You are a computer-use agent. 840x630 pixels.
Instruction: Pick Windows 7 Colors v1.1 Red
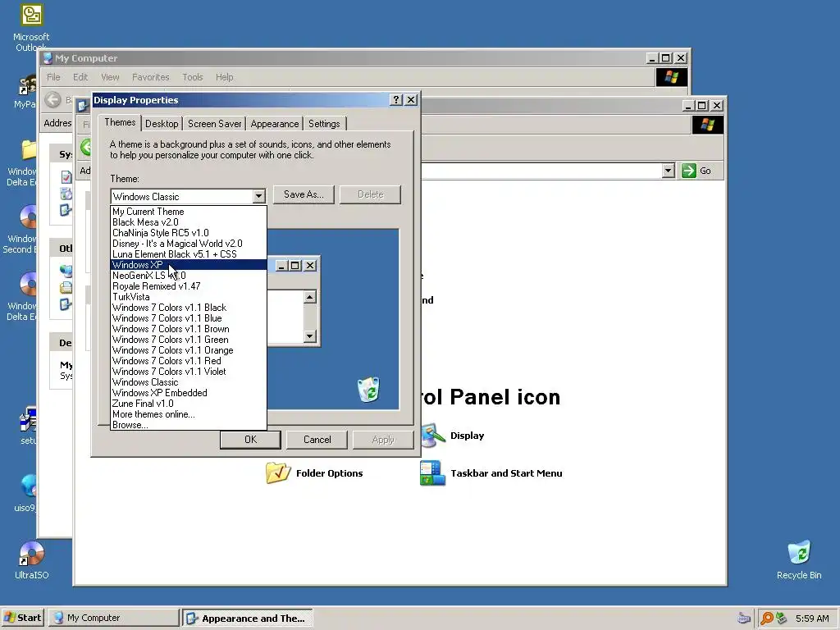point(188,361)
